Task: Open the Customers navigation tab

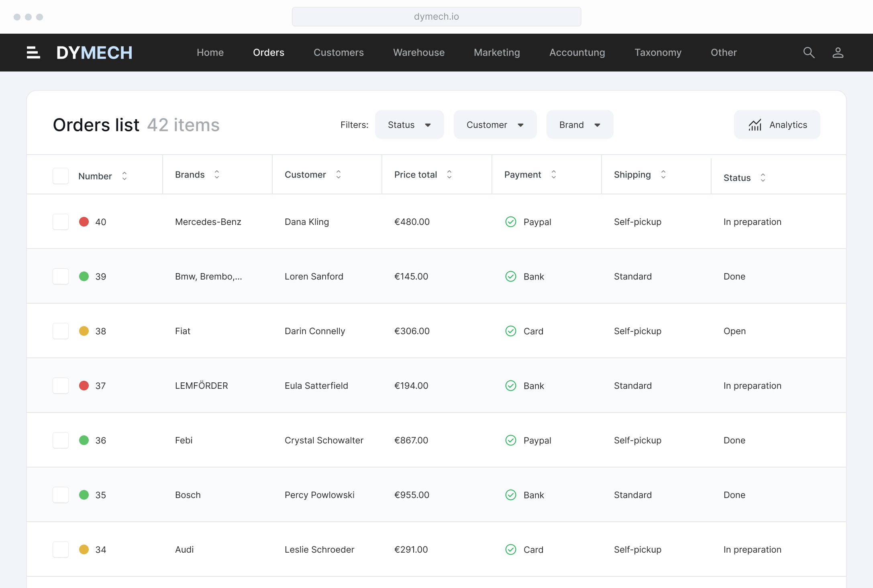Action: [x=339, y=53]
